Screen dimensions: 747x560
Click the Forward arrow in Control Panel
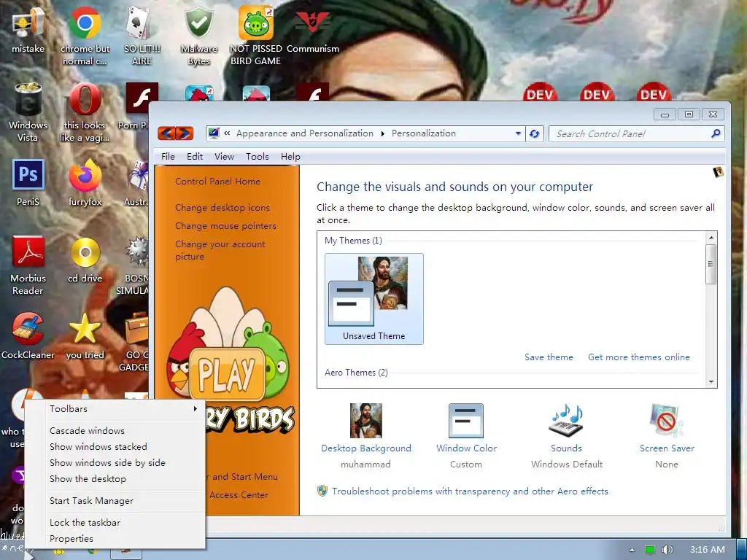pos(185,133)
